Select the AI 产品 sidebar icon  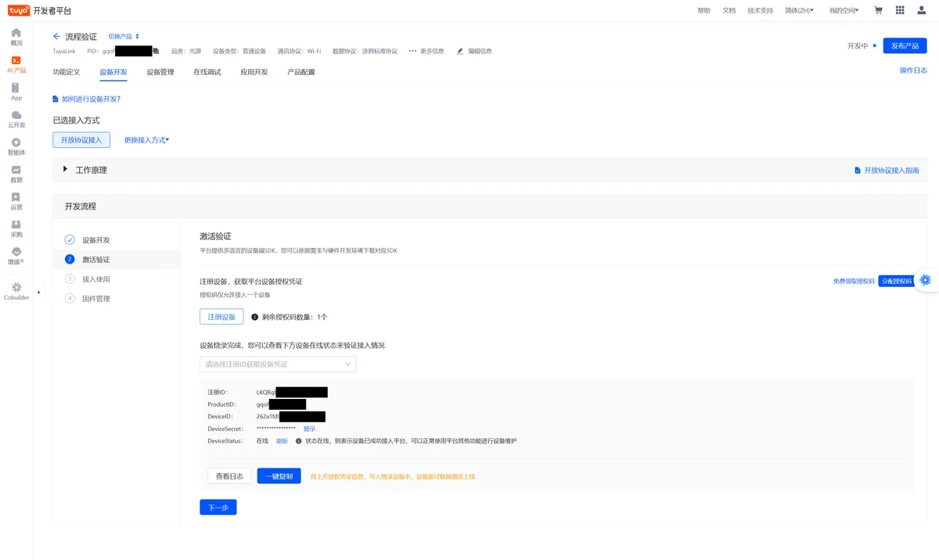[x=16, y=60]
